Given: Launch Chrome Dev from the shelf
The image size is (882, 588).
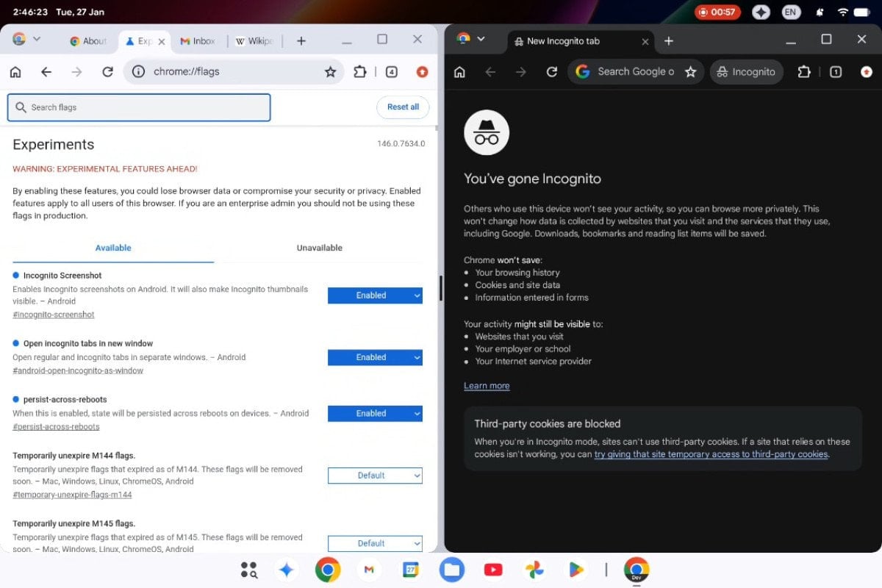Looking at the screenshot, I should coord(635,570).
